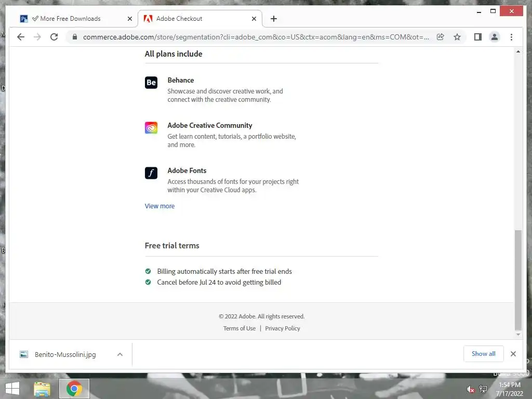Open a new browser tab
The width and height of the screenshot is (532, 399).
coord(274,19)
